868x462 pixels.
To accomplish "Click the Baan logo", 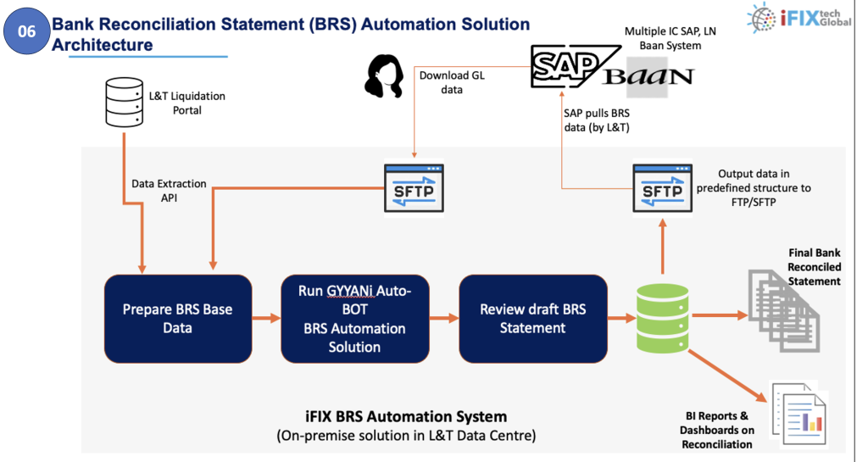I will point(648,77).
